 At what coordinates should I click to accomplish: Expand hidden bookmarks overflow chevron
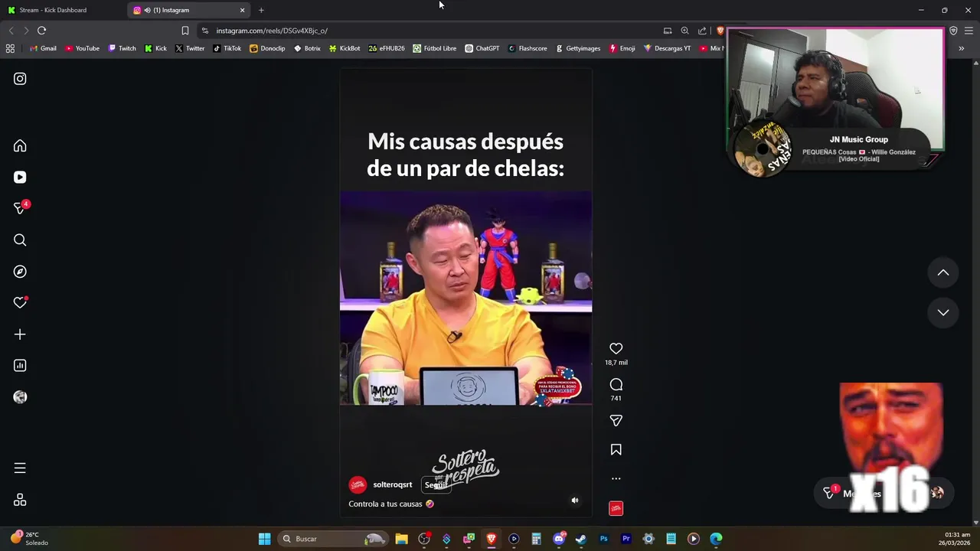pyautogui.click(x=961, y=48)
